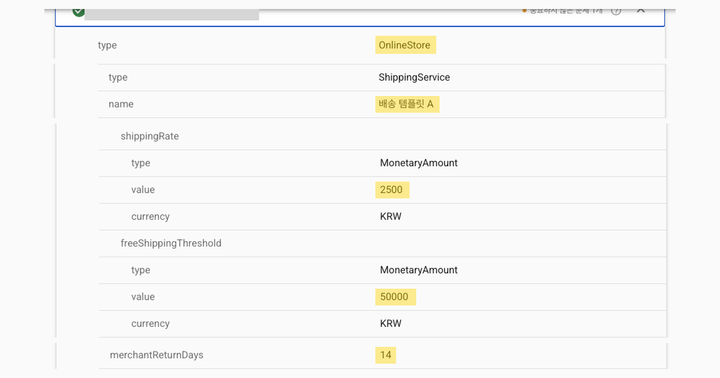Select the highlighted value 2500
Image resolution: width=720 pixels, height=378 pixels.
click(x=392, y=190)
